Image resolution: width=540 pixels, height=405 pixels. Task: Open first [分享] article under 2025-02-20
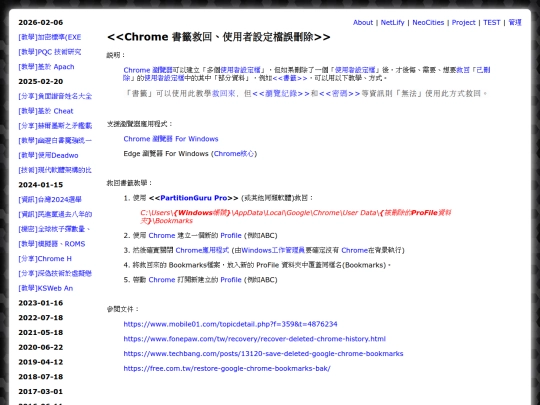55,96
